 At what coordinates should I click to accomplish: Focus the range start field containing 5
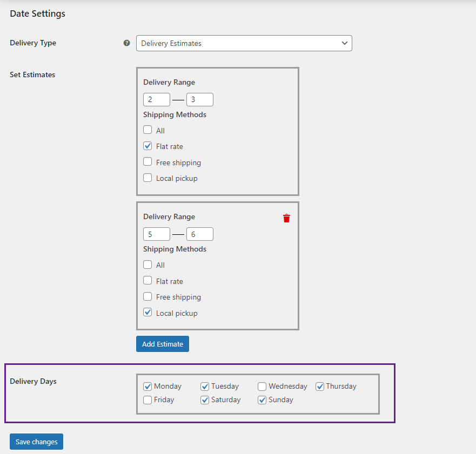pos(157,234)
